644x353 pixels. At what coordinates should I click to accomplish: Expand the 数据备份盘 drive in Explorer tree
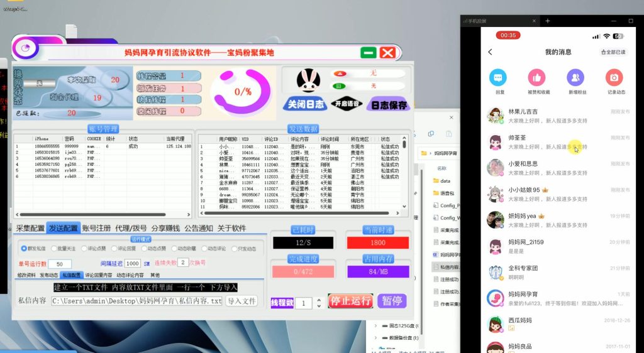375,338
